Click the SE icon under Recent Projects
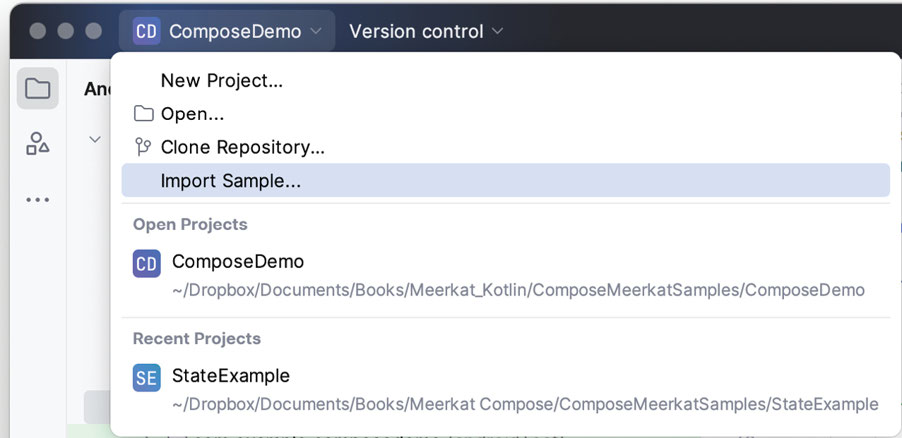Viewport: 902px width, 438px height. [x=146, y=377]
